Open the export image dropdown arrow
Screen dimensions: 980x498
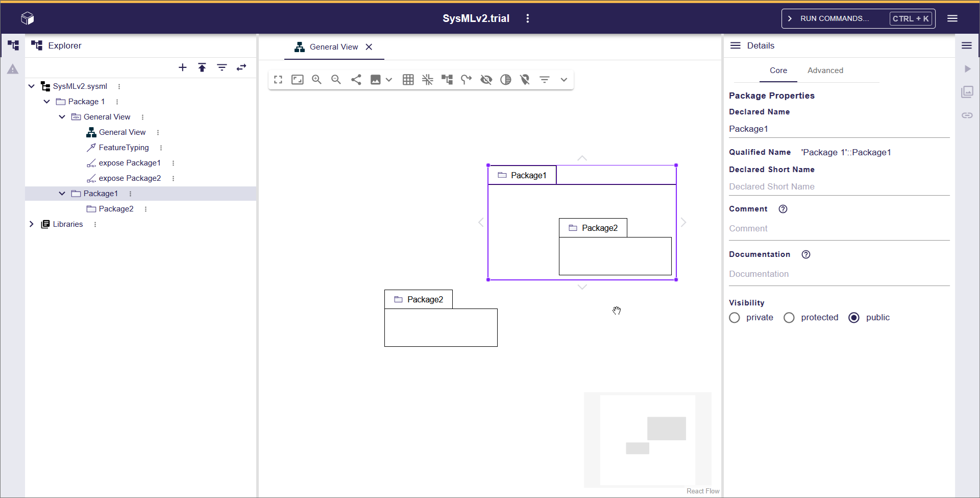pos(389,80)
